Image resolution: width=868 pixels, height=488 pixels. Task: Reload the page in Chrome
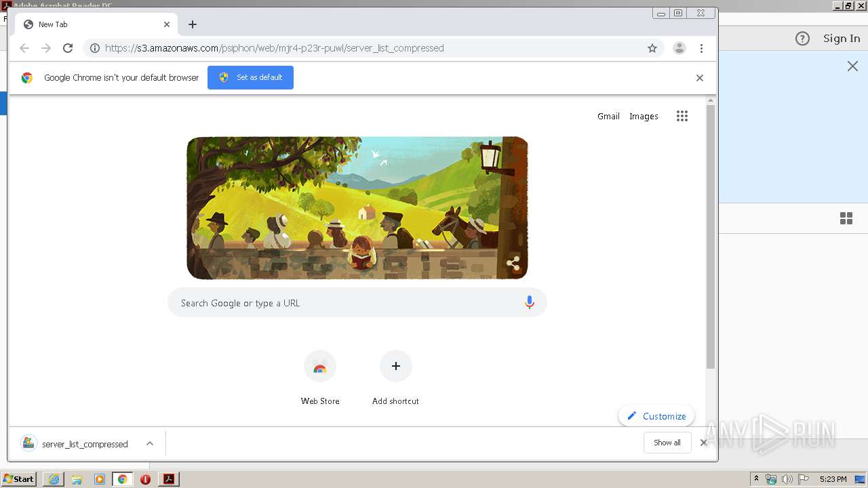pyautogui.click(x=68, y=48)
